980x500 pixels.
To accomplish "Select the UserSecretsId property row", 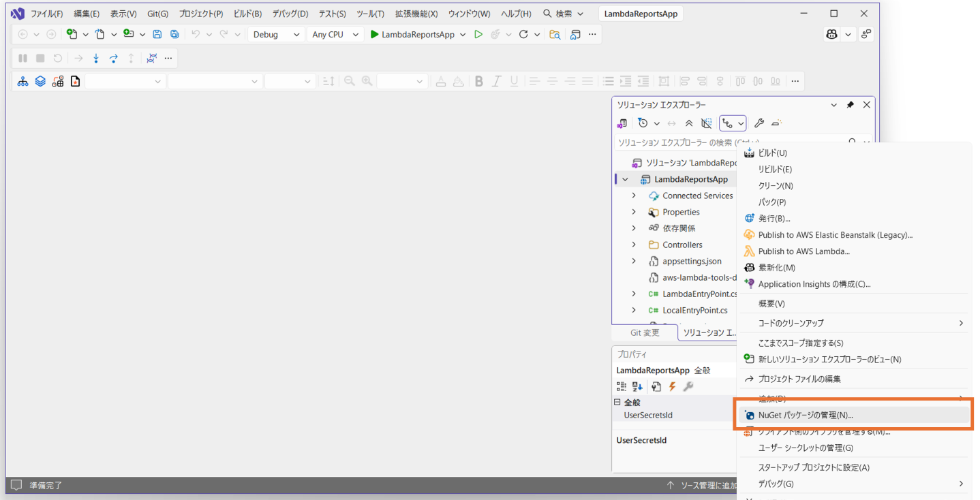I will coord(675,415).
